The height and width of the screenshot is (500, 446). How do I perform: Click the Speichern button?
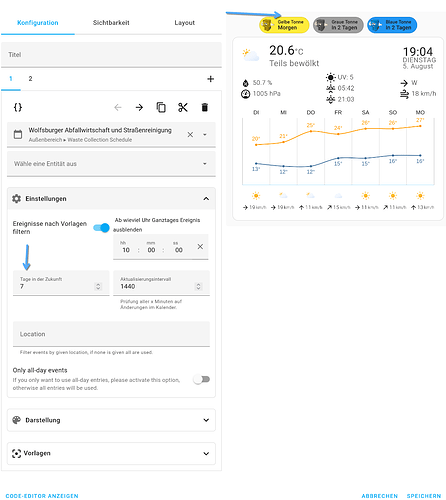click(424, 496)
